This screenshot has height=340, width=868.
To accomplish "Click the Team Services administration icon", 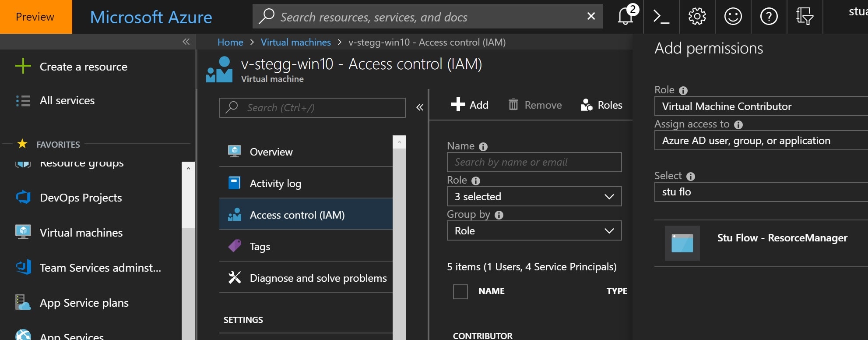I will (23, 267).
